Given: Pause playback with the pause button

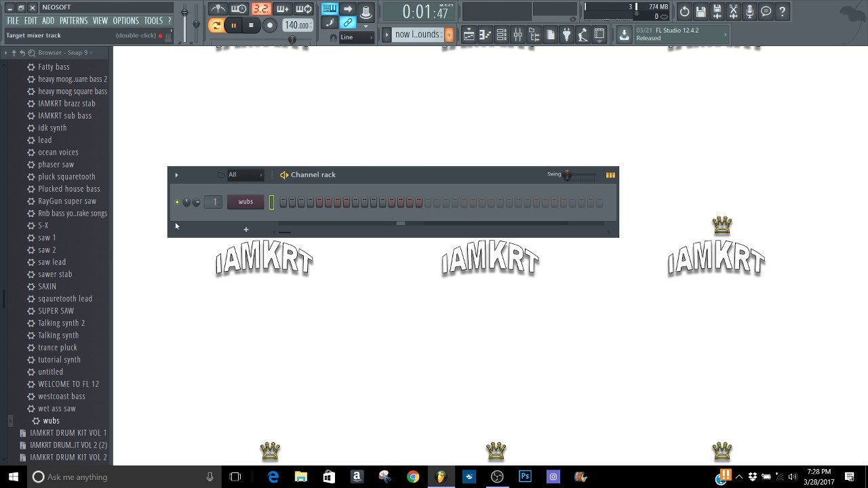Looking at the screenshot, I should tap(233, 26).
